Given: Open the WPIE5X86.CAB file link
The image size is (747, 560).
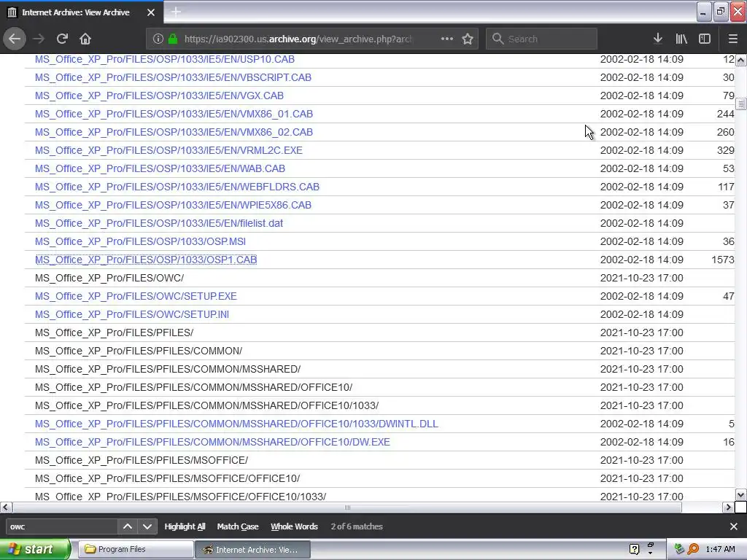Looking at the screenshot, I should point(173,205).
